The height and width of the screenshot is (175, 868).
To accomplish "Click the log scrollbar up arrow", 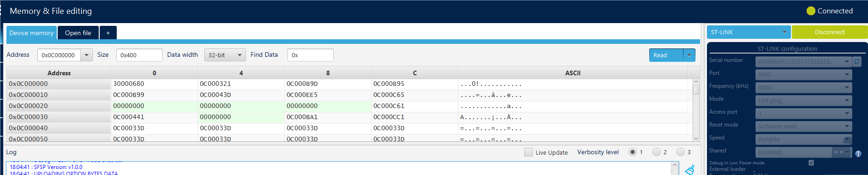I will (675, 165).
